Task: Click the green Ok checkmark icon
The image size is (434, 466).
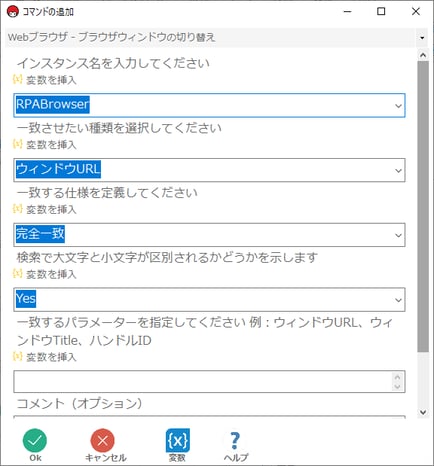Action: (x=35, y=441)
